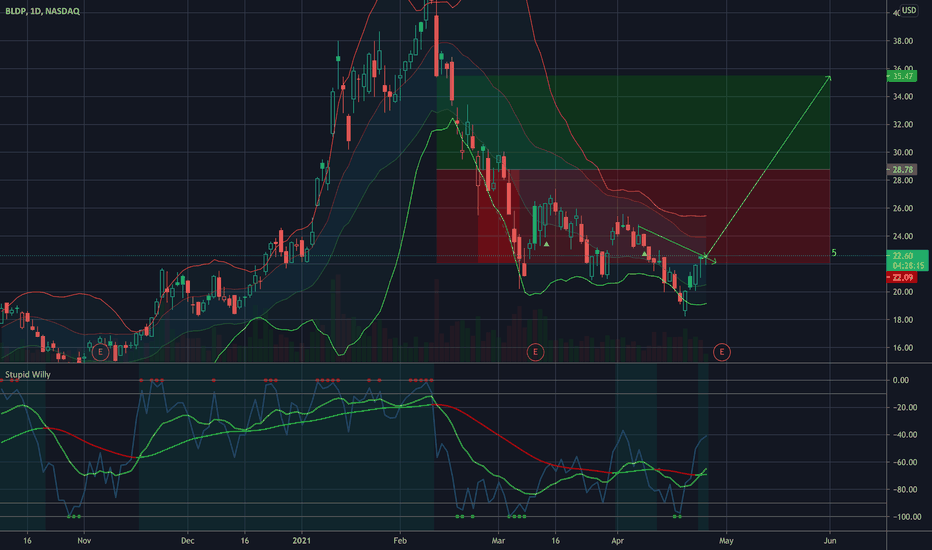
Task: Click the 34.00 price axis value
Action: [x=902, y=96]
